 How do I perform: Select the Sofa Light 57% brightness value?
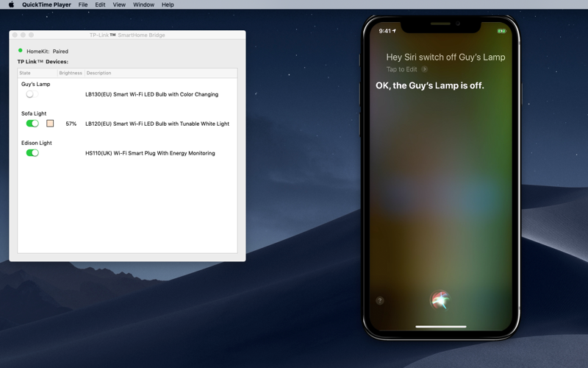point(71,124)
